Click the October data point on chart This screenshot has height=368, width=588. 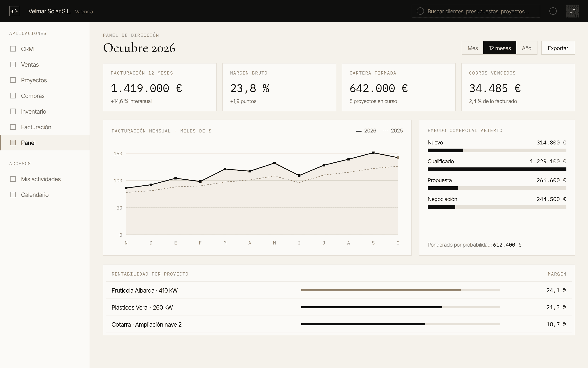pyautogui.click(x=398, y=158)
